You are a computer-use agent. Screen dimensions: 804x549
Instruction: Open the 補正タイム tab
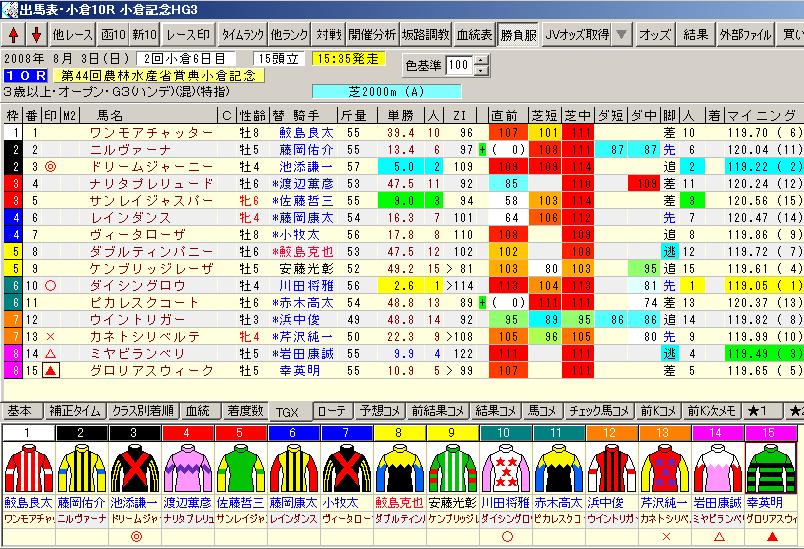[x=75, y=411]
